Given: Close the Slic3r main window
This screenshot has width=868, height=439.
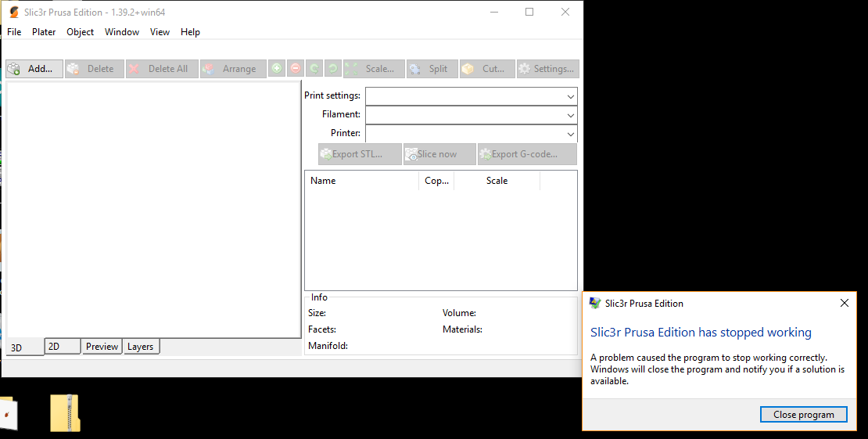Looking at the screenshot, I should pos(565,13).
